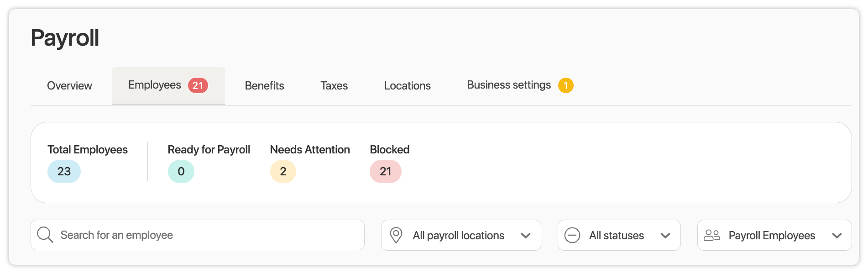Click the red 21 badge on Employees
This screenshot has width=868, height=274.
198,85
